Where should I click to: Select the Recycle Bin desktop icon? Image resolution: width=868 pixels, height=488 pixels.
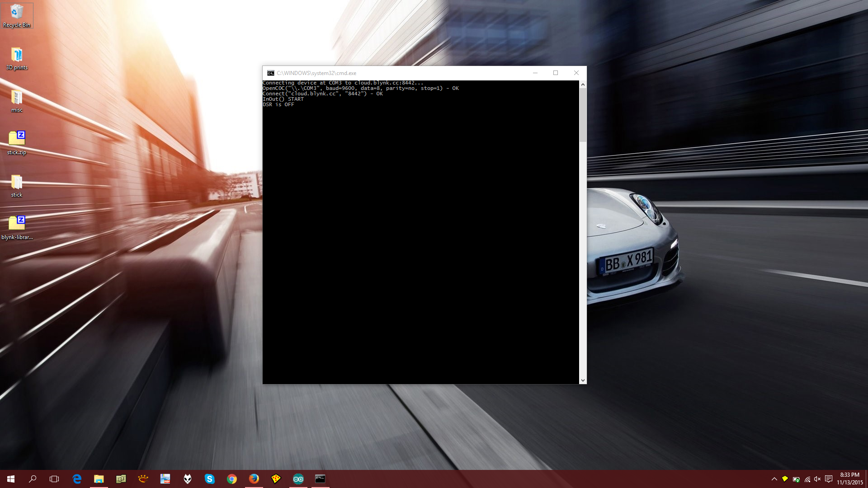tap(17, 16)
